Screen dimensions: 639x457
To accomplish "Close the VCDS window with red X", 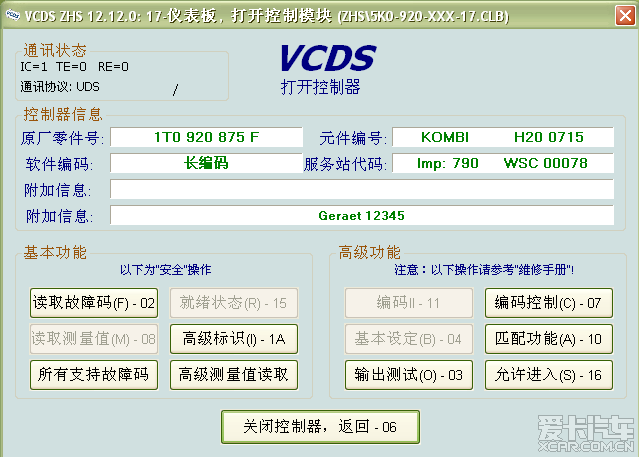I will pyautogui.click(x=625, y=16).
